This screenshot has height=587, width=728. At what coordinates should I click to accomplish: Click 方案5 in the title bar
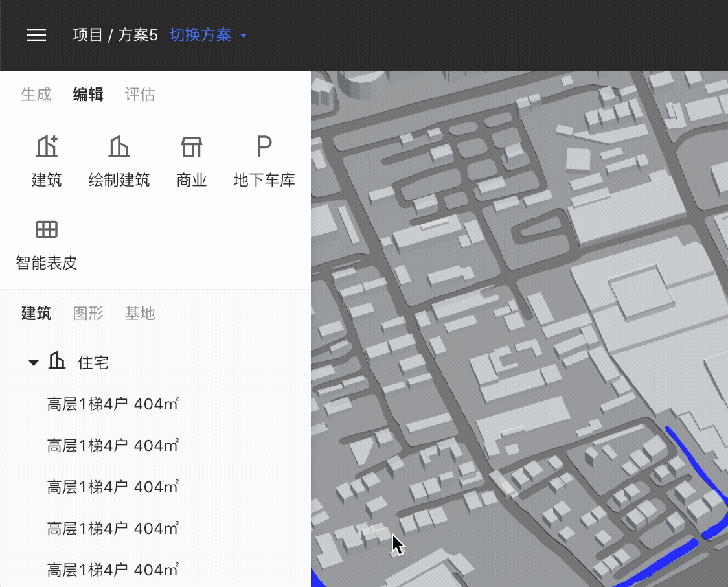tap(138, 36)
